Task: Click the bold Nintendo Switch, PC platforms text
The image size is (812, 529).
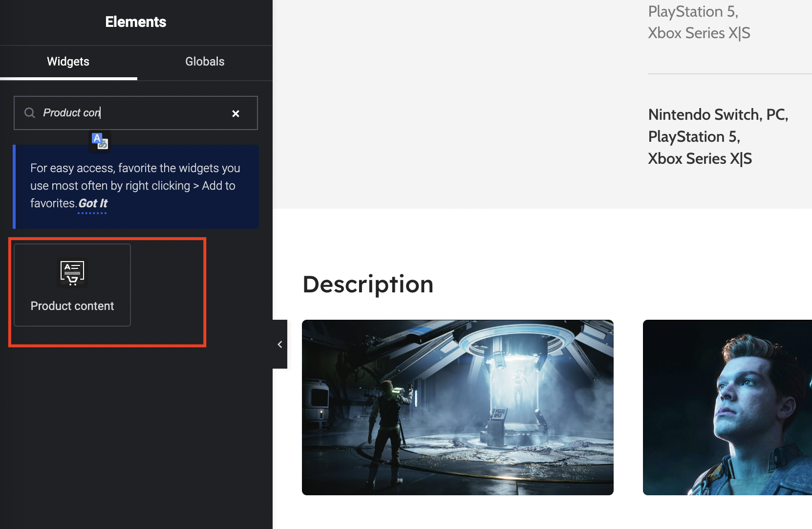Action: (718, 136)
